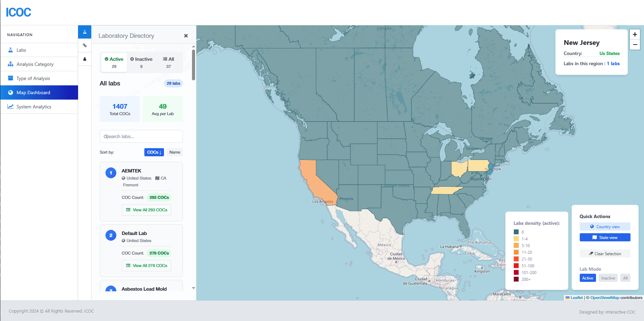Screen dimensions: 644x321
Task: Show All 37 labs tab
Action: tap(168, 62)
